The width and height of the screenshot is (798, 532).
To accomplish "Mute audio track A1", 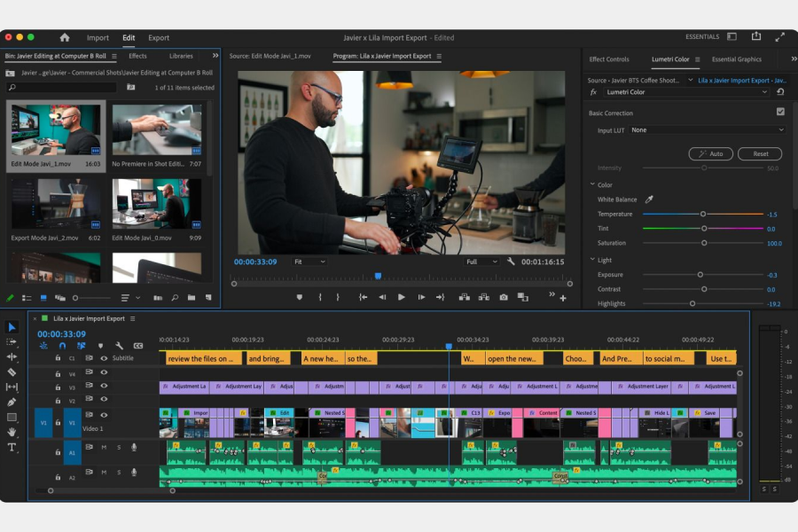I will click(x=104, y=448).
